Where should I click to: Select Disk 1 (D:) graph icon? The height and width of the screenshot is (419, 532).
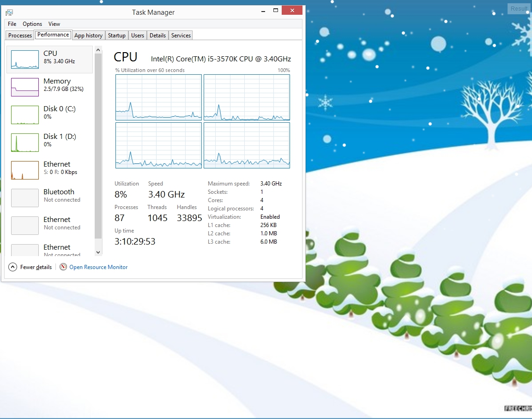[x=25, y=143]
